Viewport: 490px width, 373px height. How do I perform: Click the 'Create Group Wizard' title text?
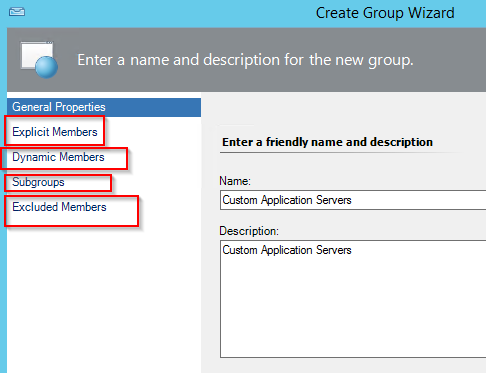(x=385, y=13)
